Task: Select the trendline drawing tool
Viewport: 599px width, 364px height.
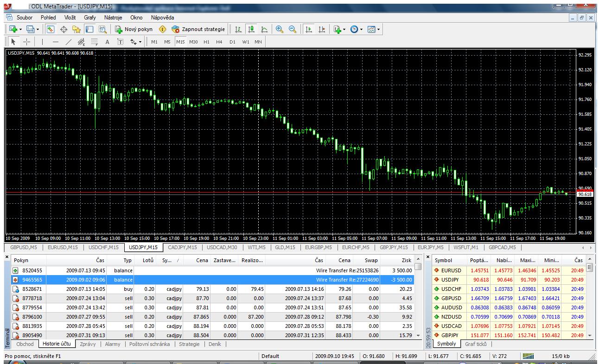Action: 69,42
